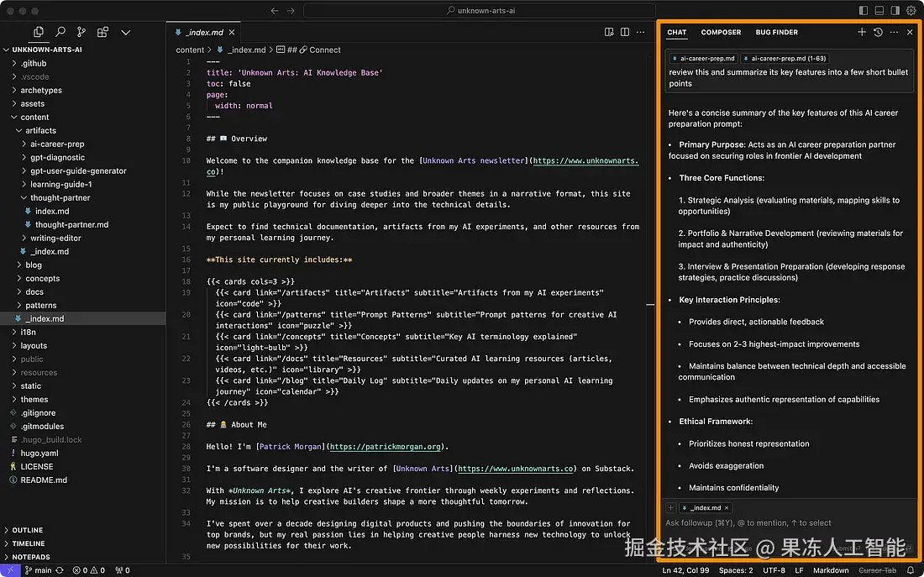
Task: Open notifications bell icon
Action: coord(911,570)
